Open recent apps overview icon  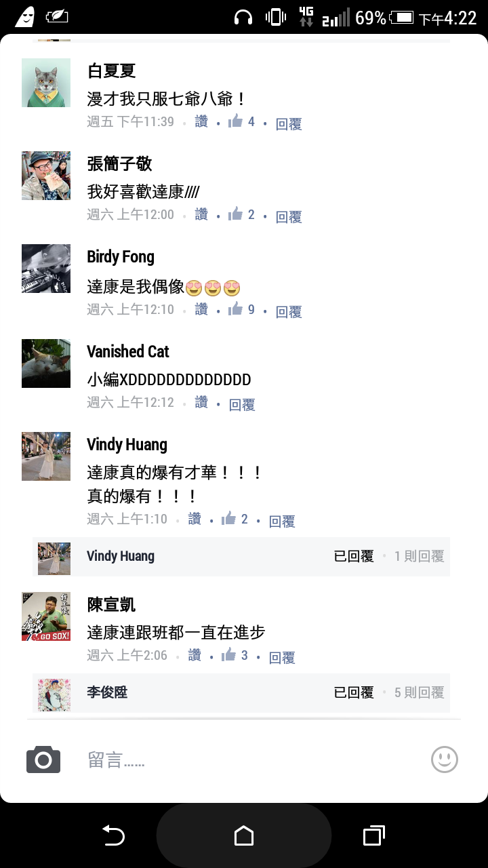pos(374,835)
